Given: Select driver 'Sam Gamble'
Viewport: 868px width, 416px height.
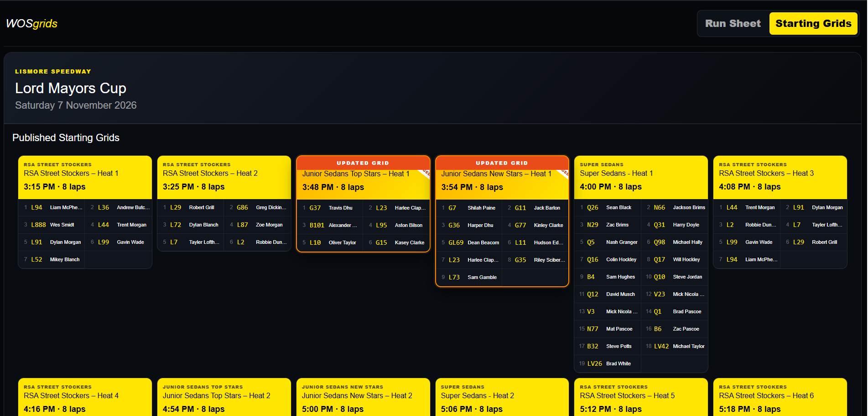Looking at the screenshot, I should (x=482, y=277).
